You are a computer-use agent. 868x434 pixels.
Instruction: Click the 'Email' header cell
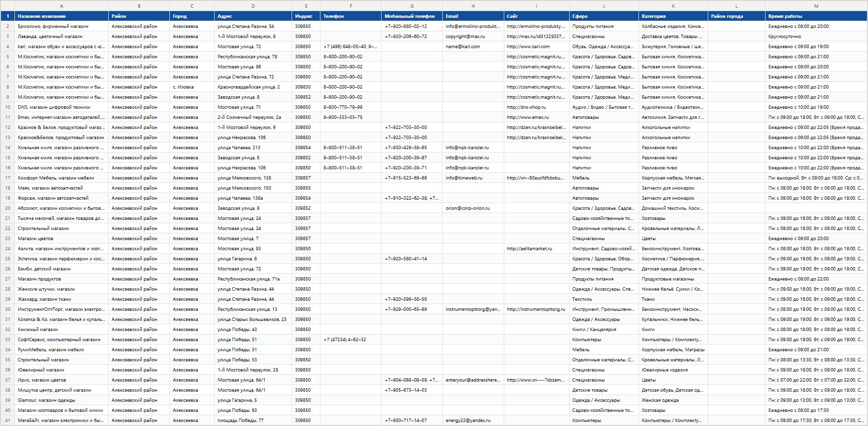(x=473, y=16)
